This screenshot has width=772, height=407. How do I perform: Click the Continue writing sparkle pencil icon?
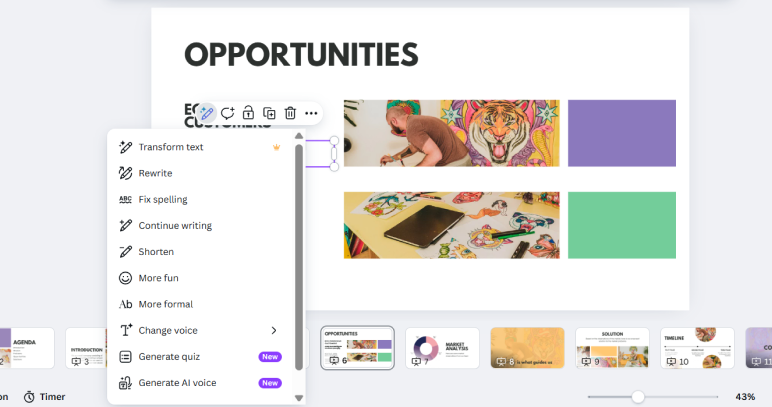coord(126,225)
